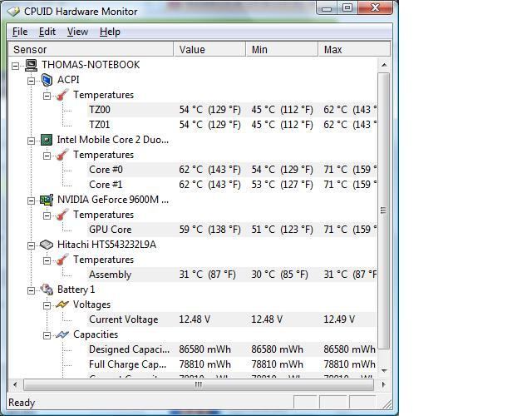Screen dimensions: 532x416
Task: Select the Assembly temperature row
Action: [x=232, y=275]
